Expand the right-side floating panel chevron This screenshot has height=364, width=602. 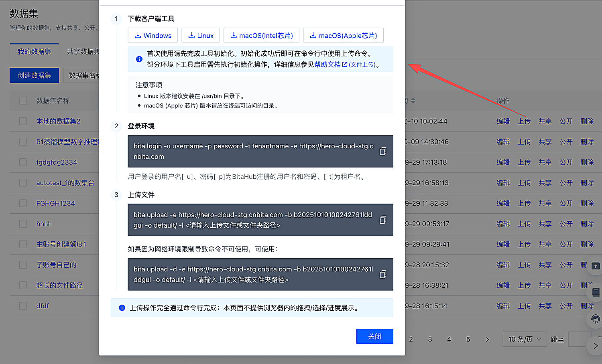tap(596, 346)
